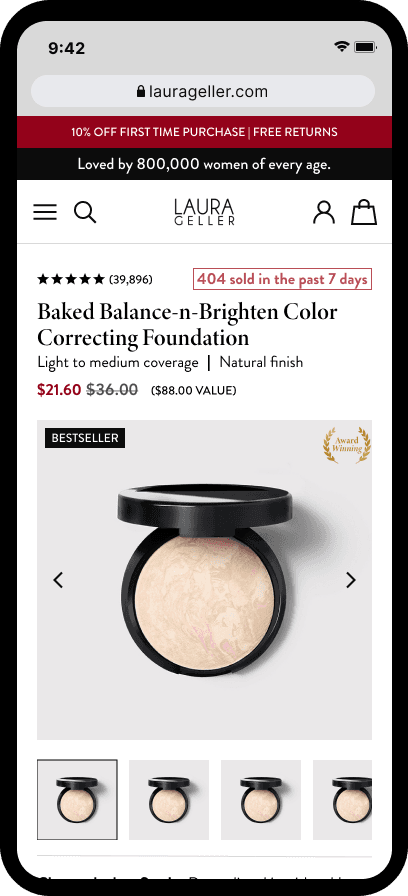408x896 pixels.
Task: Tap the main compact product image
Action: [205, 580]
